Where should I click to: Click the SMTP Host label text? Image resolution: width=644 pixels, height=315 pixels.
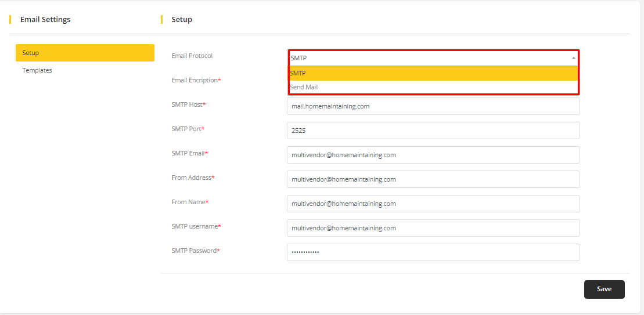click(188, 104)
